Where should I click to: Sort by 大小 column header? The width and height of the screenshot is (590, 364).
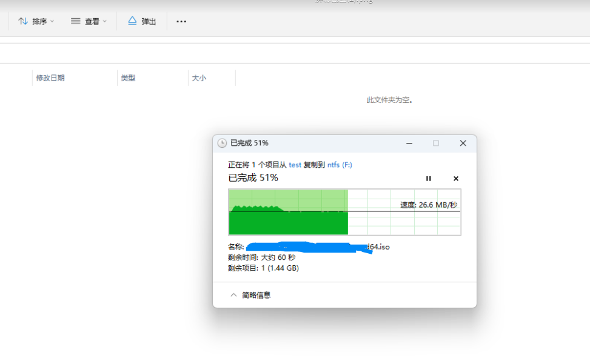199,78
